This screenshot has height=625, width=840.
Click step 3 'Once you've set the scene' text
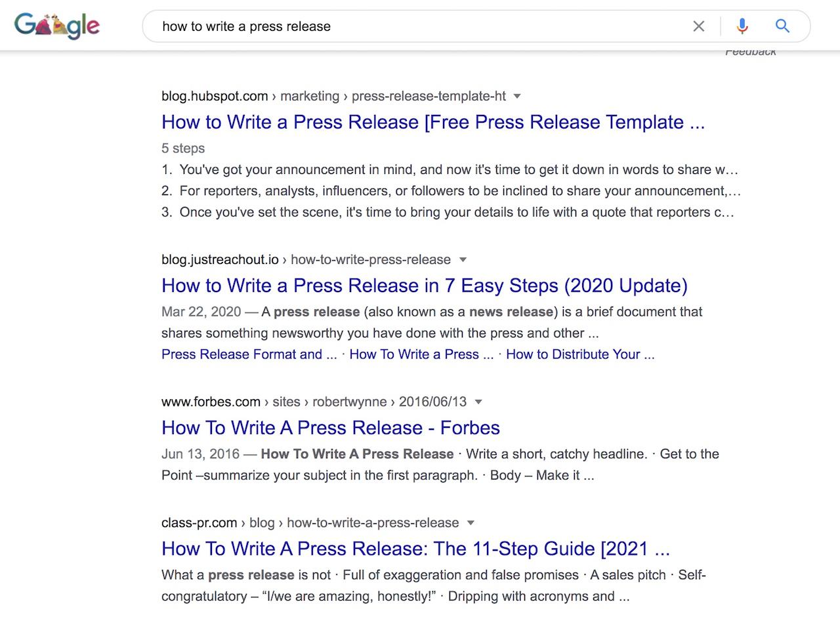pos(457,213)
